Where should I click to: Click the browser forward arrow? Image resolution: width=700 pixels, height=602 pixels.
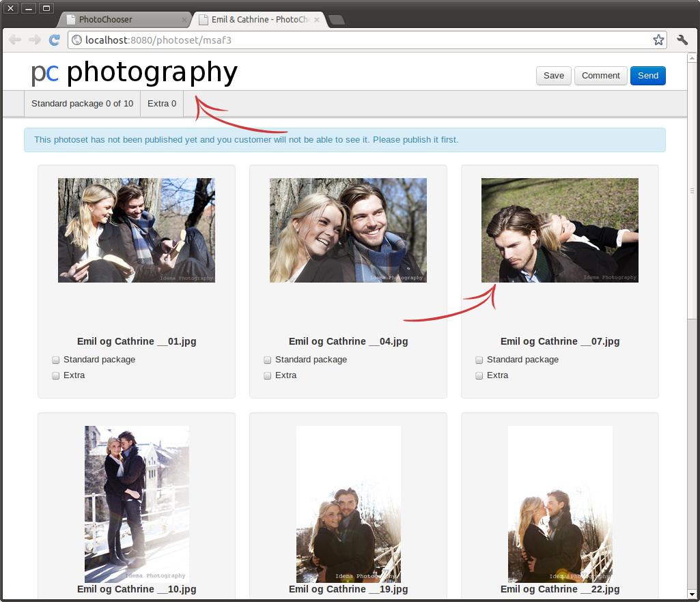pyautogui.click(x=34, y=40)
